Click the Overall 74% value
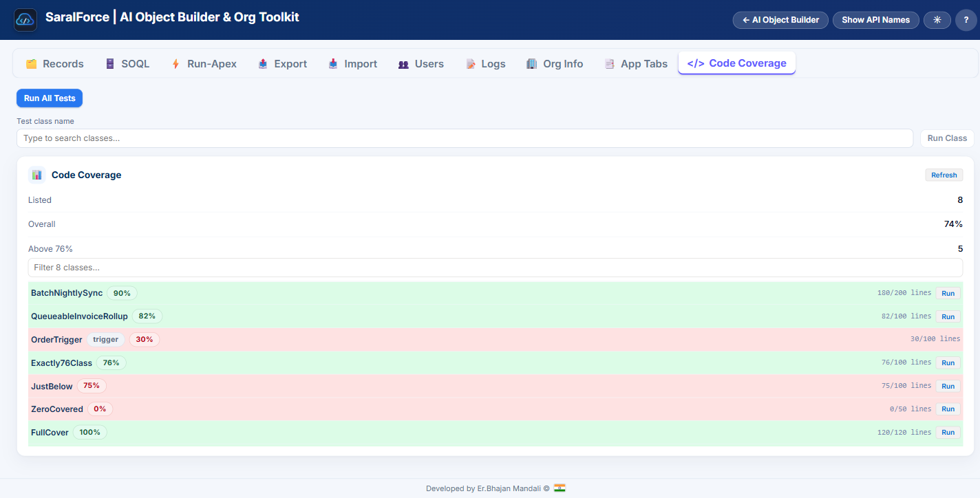 [953, 224]
